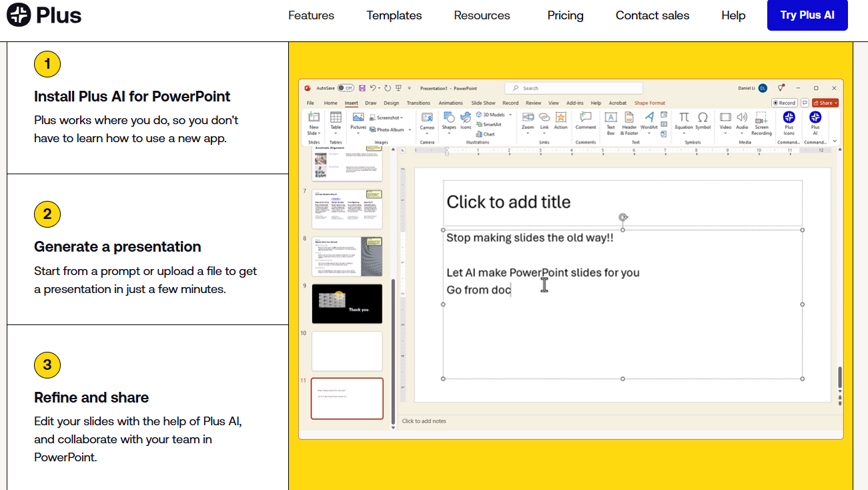Click the Undo arrow icon

pos(374,88)
